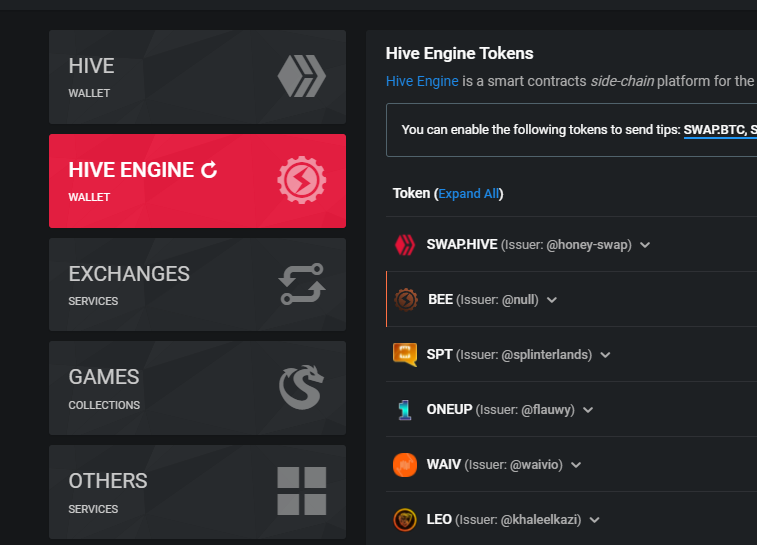Refresh Hive Engine wallet with the reload icon

(209, 169)
